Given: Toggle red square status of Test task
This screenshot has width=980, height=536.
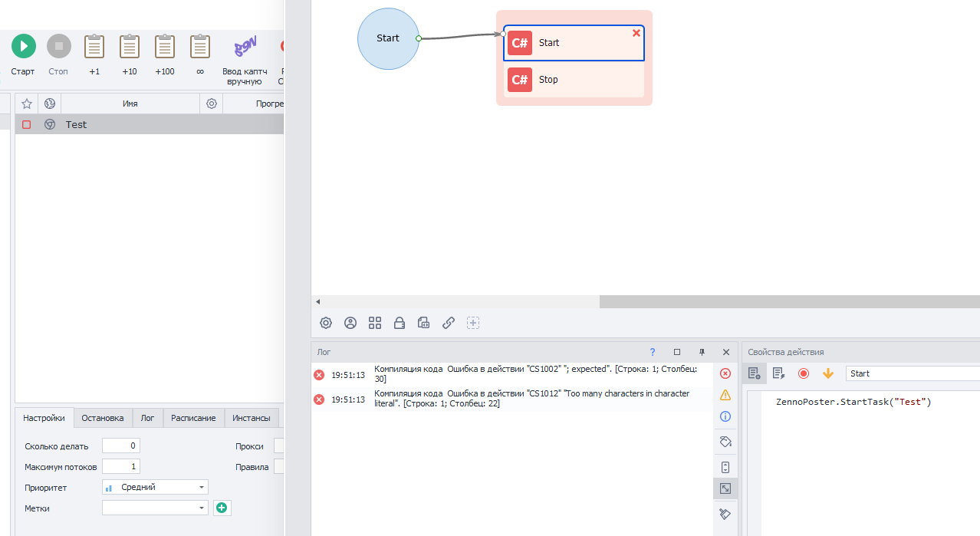Looking at the screenshot, I should click(27, 124).
